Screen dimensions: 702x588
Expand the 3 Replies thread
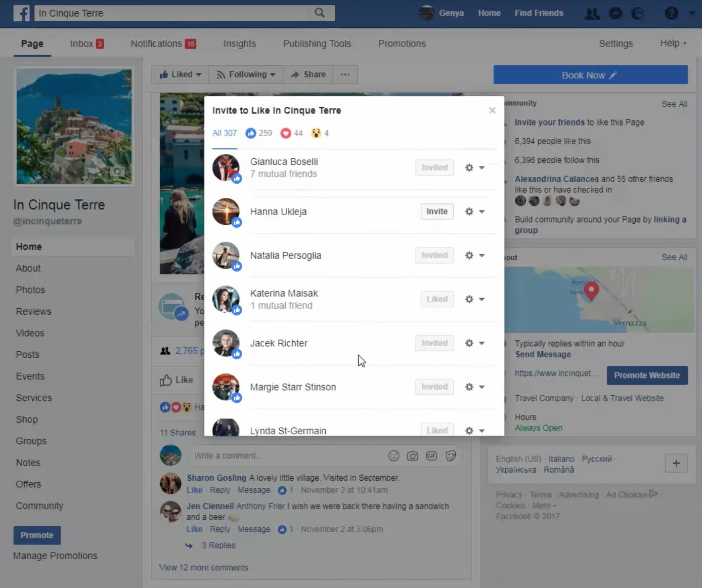(x=218, y=545)
